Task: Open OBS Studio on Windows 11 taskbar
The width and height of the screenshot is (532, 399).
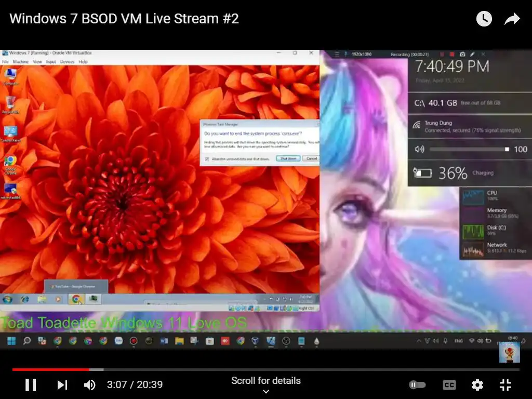Action: 286,341
